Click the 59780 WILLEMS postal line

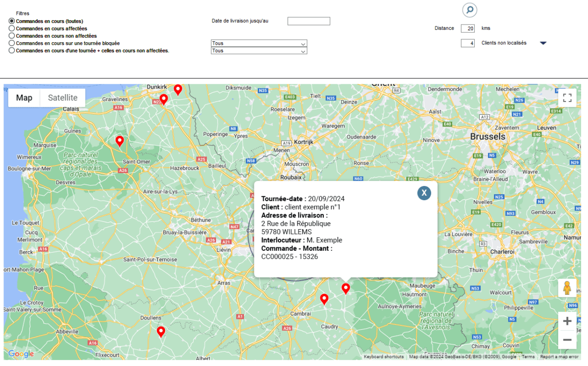click(x=286, y=232)
